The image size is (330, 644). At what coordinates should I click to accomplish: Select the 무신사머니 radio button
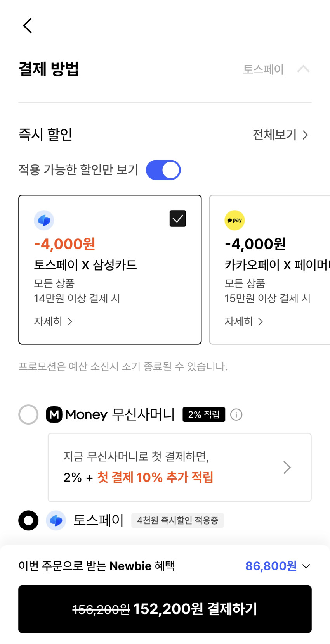pos(28,415)
